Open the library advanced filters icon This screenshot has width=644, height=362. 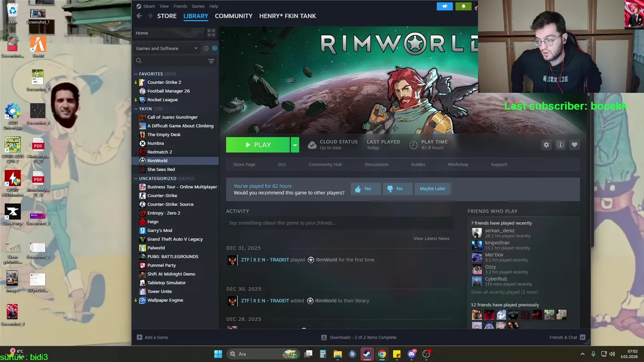(211, 61)
